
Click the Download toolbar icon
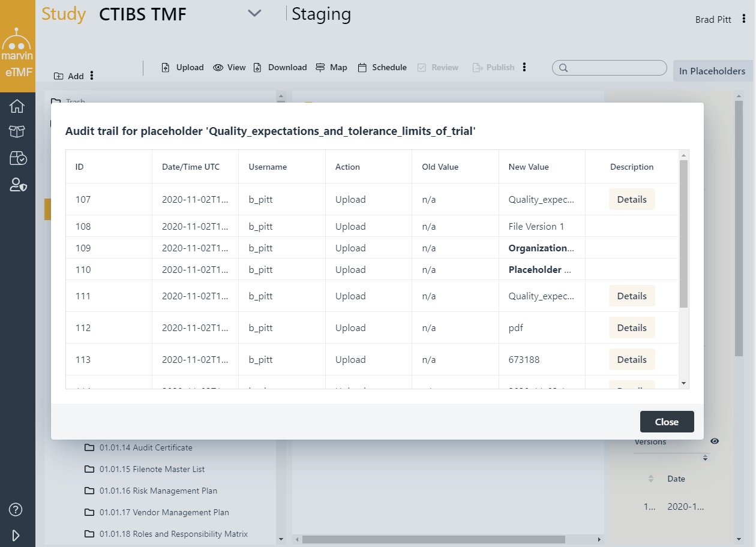pos(257,68)
